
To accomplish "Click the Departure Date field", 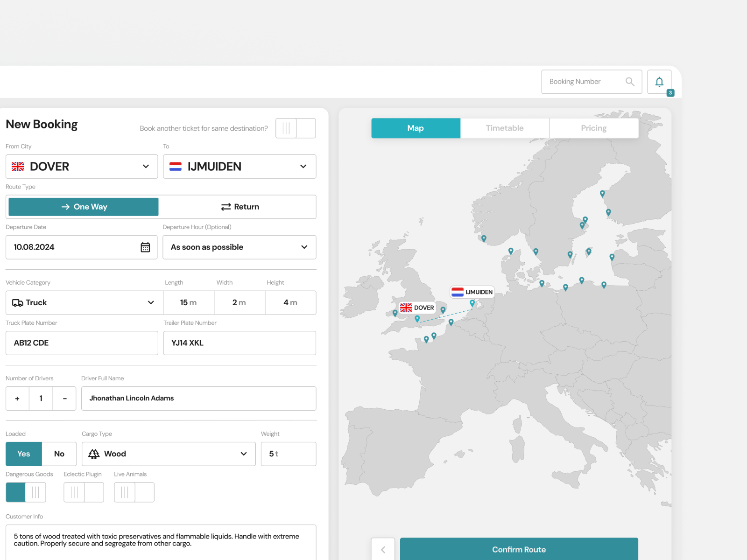I will [82, 247].
